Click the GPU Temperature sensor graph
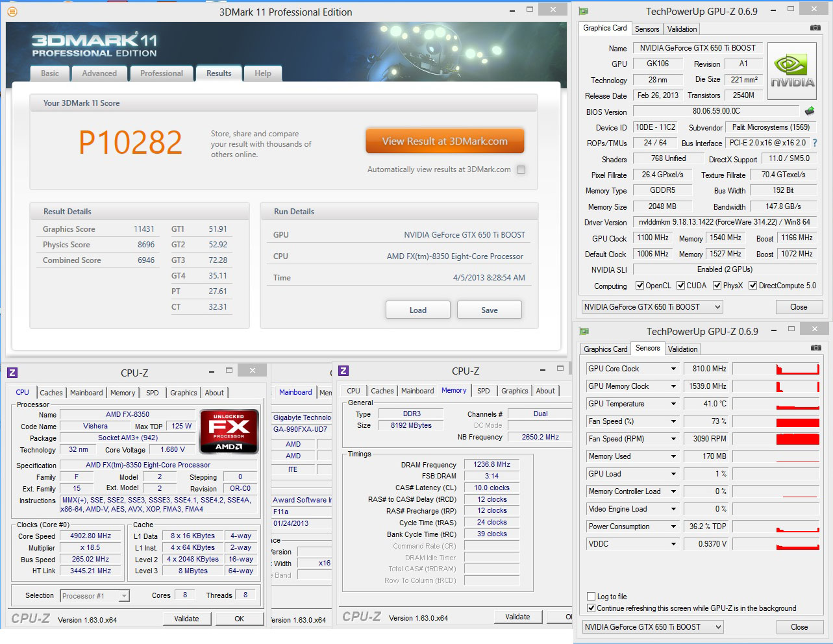The height and width of the screenshot is (644, 833). pyautogui.click(x=776, y=404)
